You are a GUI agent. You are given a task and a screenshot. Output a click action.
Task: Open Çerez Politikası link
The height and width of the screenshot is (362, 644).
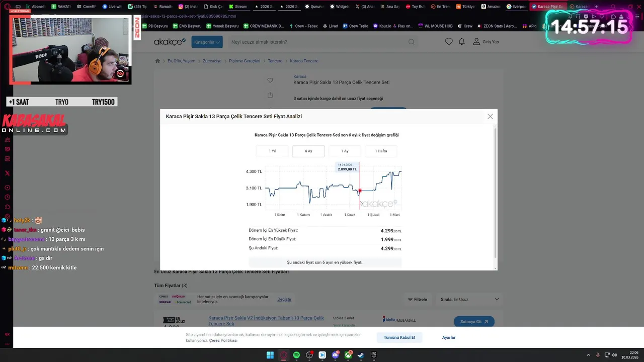(x=223, y=340)
